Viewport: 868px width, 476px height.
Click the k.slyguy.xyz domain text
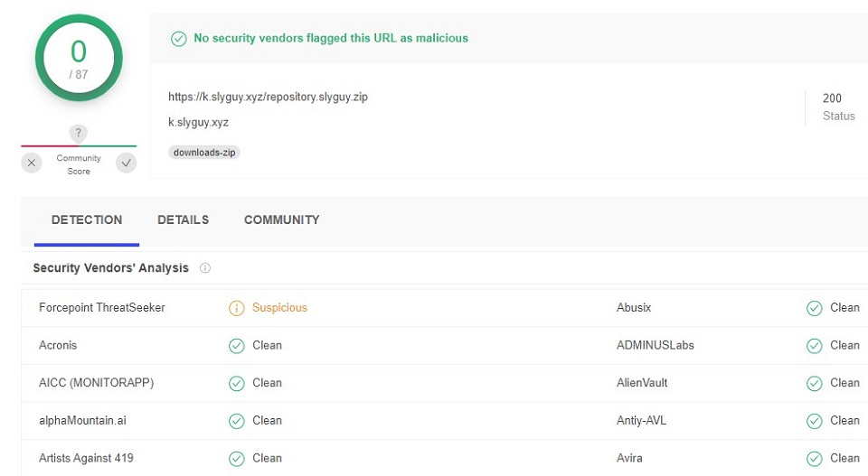pyautogui.click(x=198, y=122)
